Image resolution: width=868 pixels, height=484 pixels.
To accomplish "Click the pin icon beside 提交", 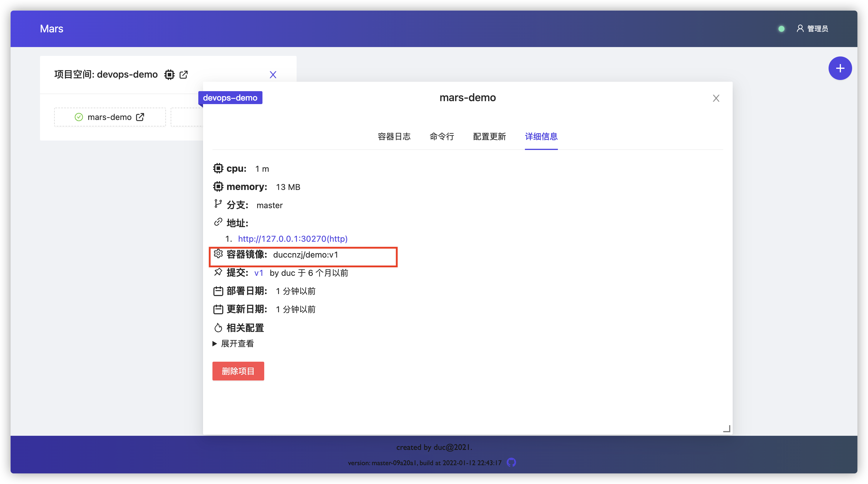I will 218,272.
